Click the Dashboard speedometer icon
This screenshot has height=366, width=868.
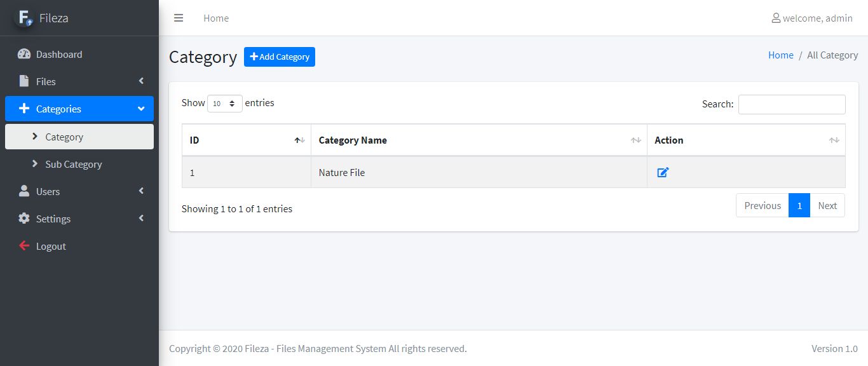click(x=24, y=54)
